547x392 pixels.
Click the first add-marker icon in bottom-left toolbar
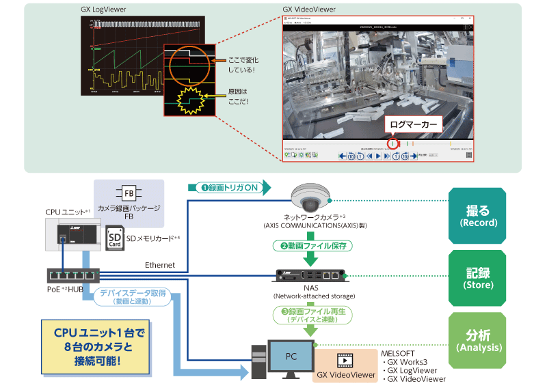(287, 156)
